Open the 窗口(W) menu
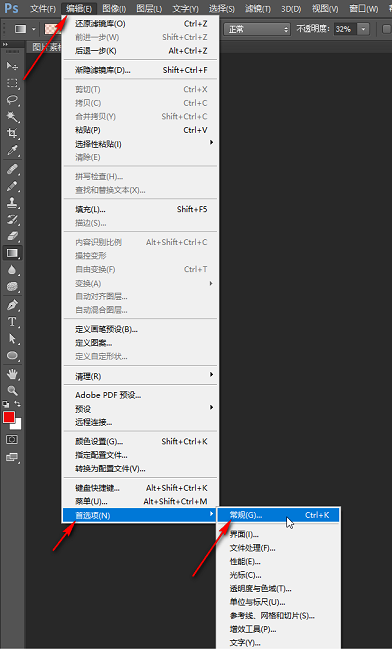This screenshot has width=392, height=650. (x=363, y=9)
